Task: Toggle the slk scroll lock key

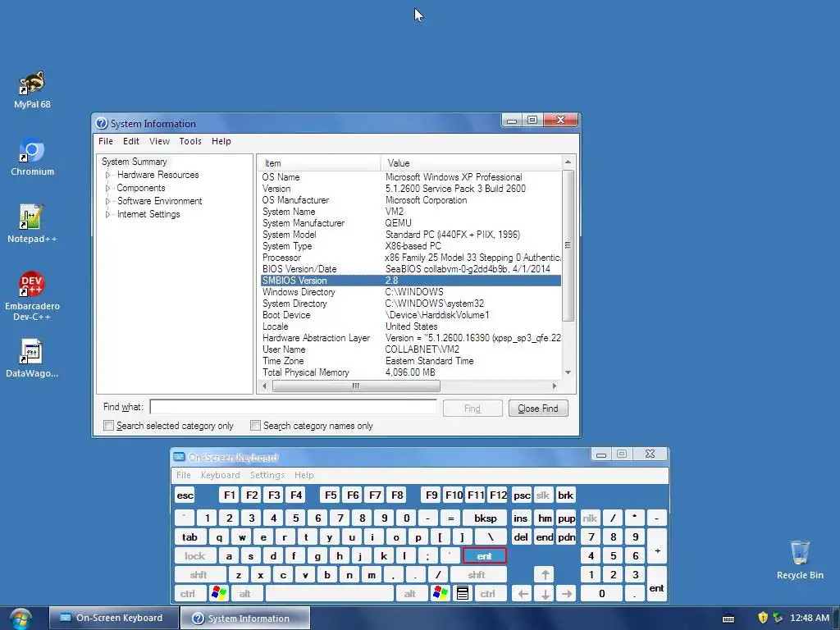Action: [543, 495]
